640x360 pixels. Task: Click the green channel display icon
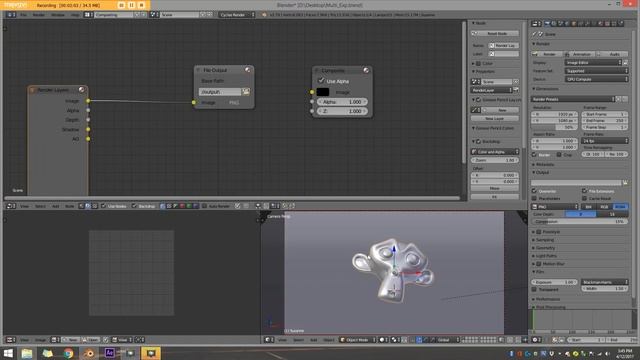coord(189,206)
